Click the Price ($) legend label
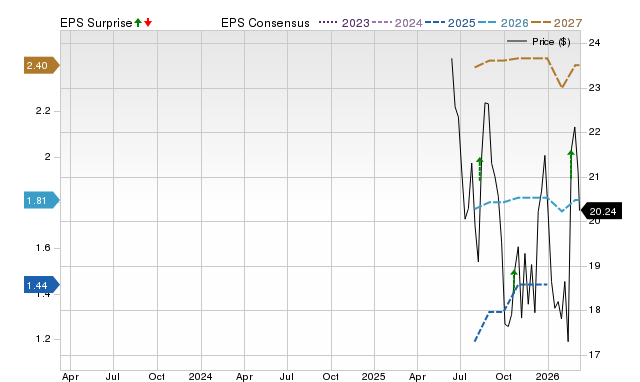The height and width of the screenshot is (382, 640). pyautogui.click(x=551, y=42)
